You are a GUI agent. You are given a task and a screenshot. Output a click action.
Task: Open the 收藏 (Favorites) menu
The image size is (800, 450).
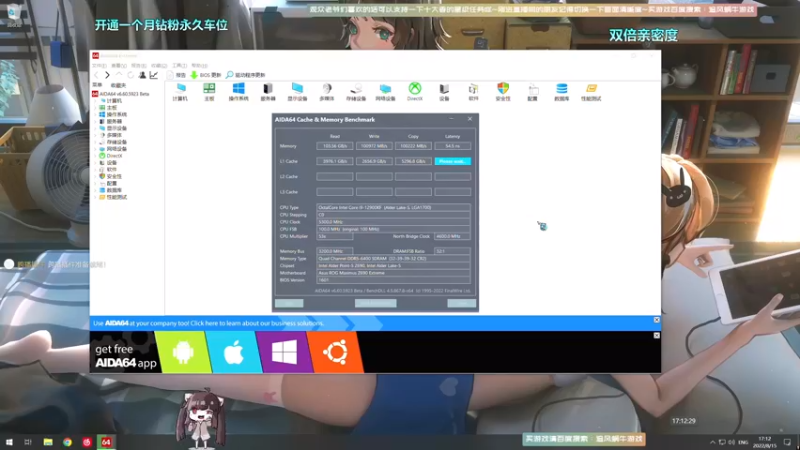159,66
